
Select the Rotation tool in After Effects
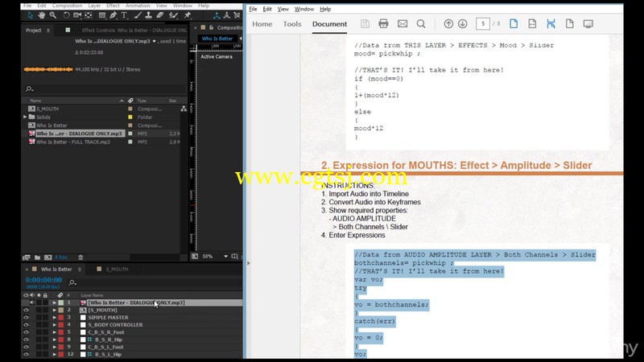(x=66, y=15)
